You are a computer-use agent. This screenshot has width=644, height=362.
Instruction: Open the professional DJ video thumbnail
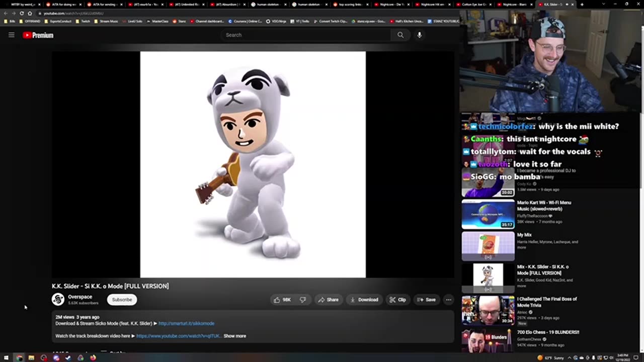488,182
